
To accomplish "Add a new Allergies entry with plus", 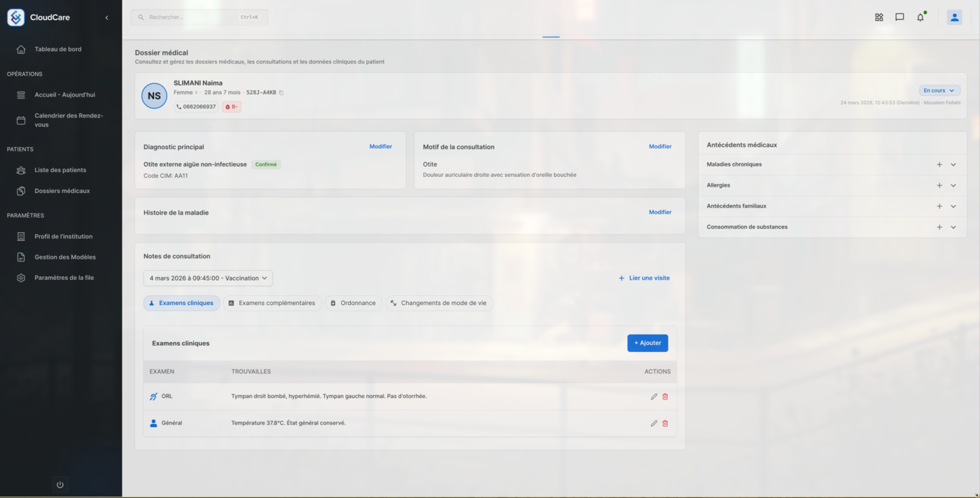I will (x=939, y=185).
